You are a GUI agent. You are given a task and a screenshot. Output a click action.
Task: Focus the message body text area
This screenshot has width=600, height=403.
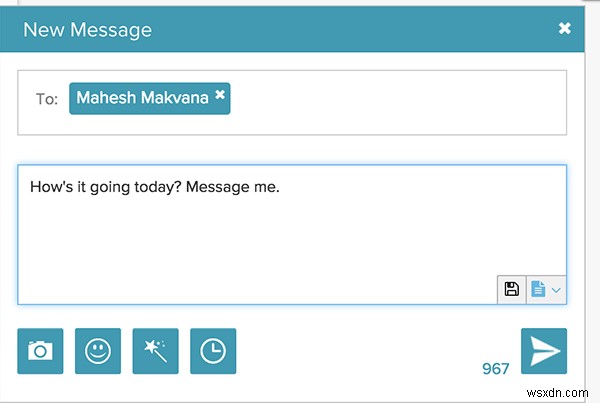tap(290, 240)
